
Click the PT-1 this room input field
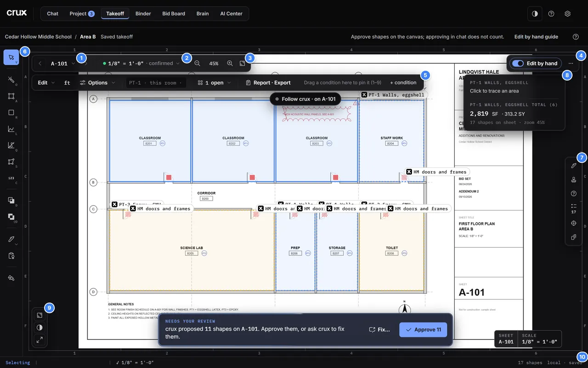click(x=155, y=83)
